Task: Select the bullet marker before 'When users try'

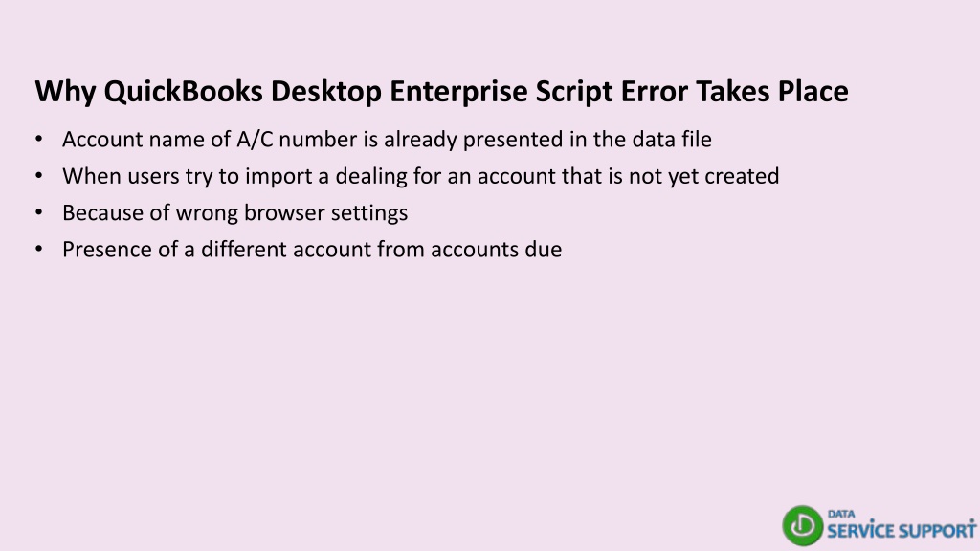Action: click(x=39, y=176)
